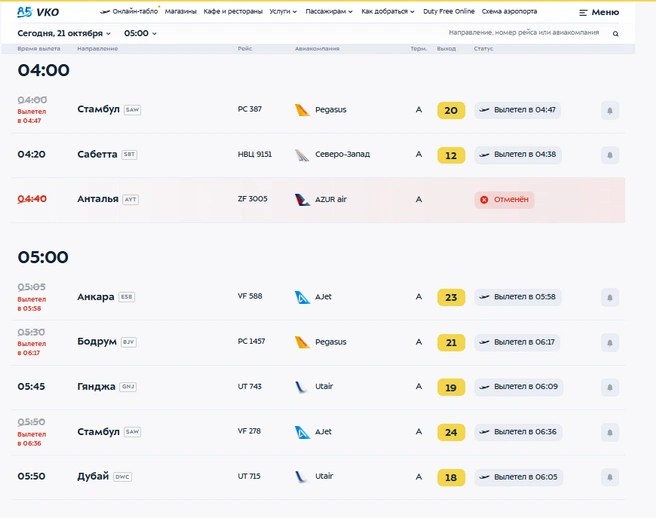This screenshot has height=518, width=656.
Task: Open Магазины in the navigation
Action: click(180, 11)
